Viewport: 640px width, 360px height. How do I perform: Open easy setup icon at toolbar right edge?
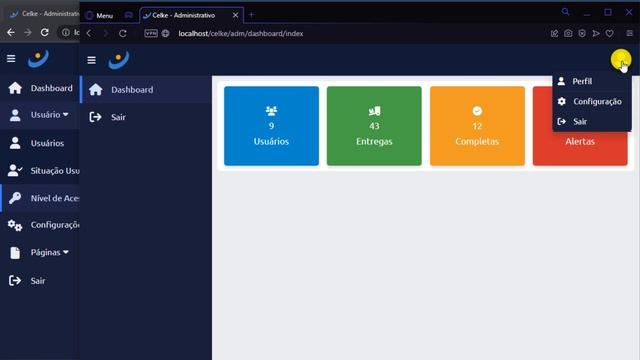pos(629,33)
